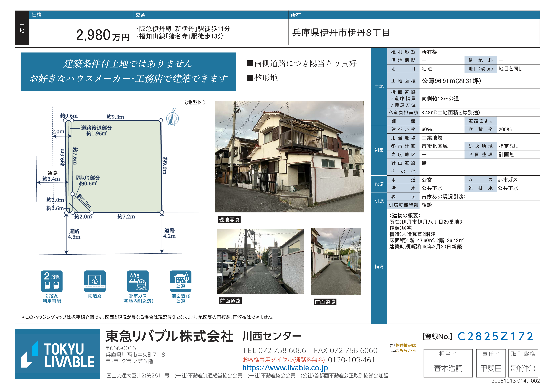This screenshot has width=555, height=392.
Task: Click the 担当者 name box 春本浩詞
Action: [448, 368]
